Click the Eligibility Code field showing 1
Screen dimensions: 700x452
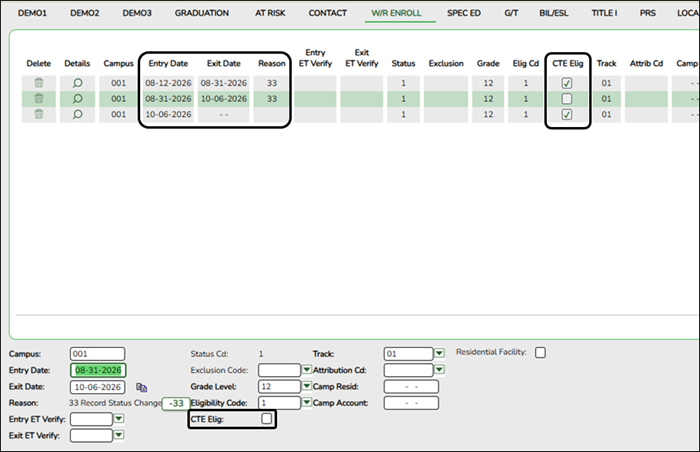click(279, 403)
